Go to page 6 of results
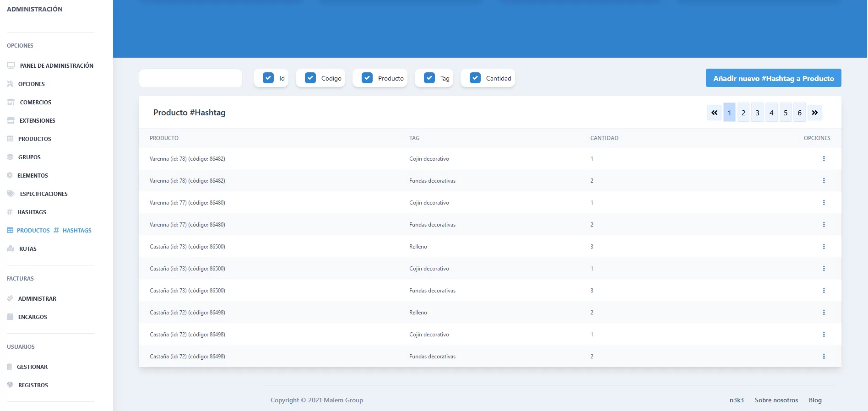Screen dimensions: 868x411 click(x=800, y=113)
